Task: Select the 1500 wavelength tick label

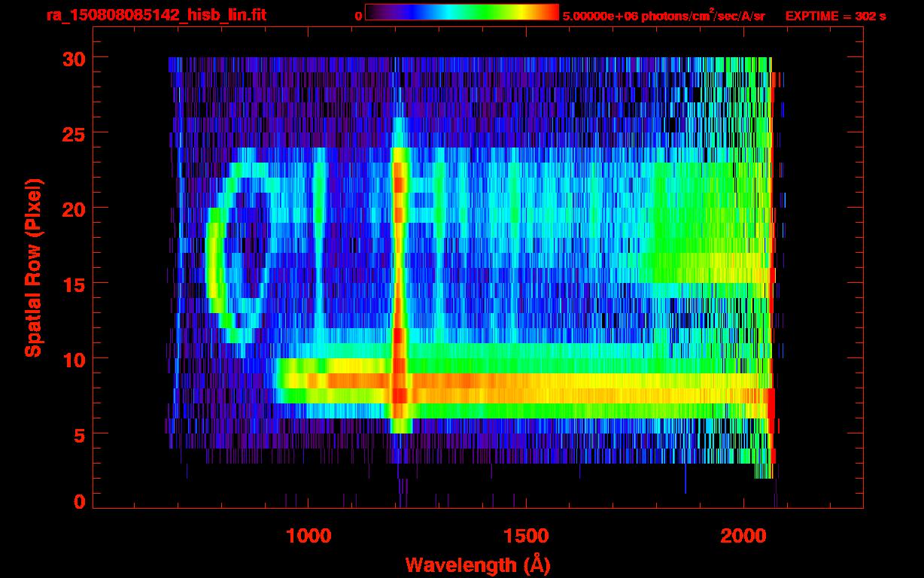Action: point(526,535)
